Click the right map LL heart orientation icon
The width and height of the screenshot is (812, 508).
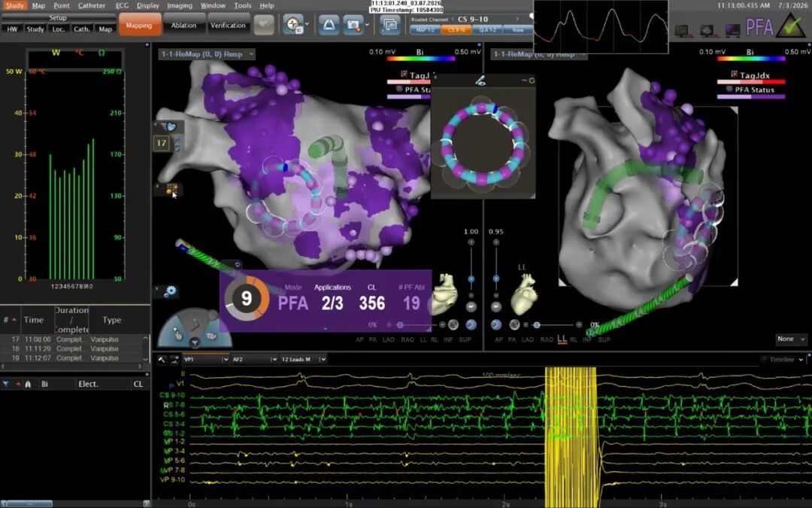click(523, 294)
